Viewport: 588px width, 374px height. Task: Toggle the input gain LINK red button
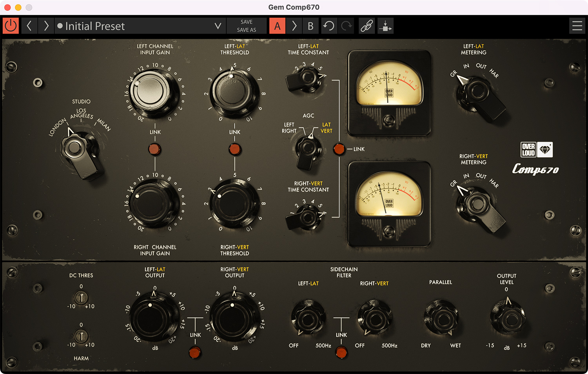(x=155, y=149)
